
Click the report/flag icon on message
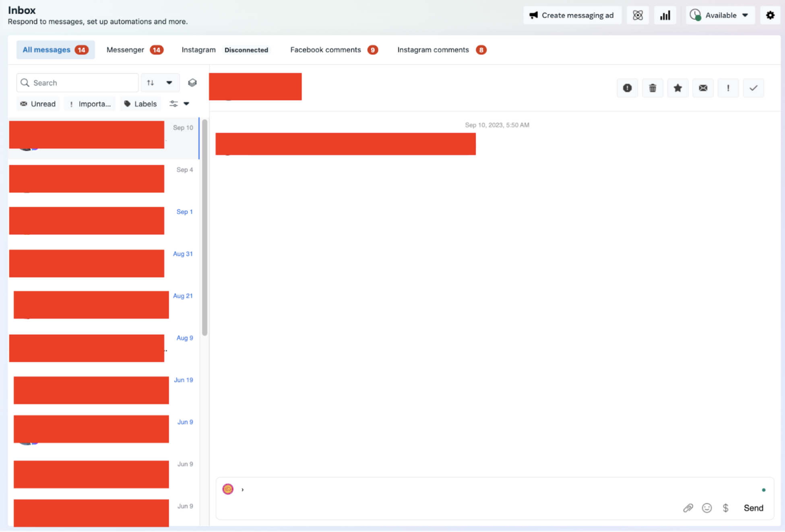coord(628,88)
